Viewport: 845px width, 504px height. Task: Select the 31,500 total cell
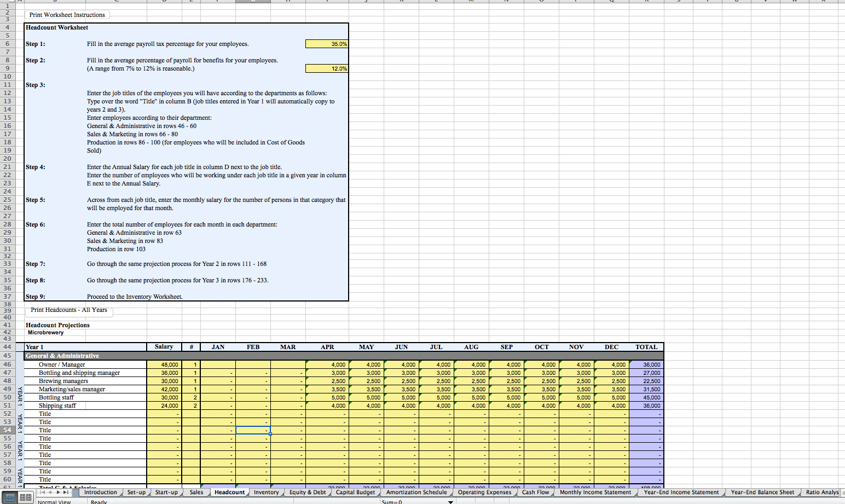pyautogui.click(x=646, y=389)
